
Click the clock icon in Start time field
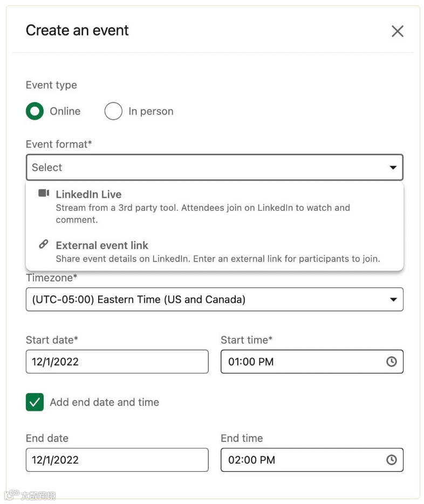[x=392, y=362]
